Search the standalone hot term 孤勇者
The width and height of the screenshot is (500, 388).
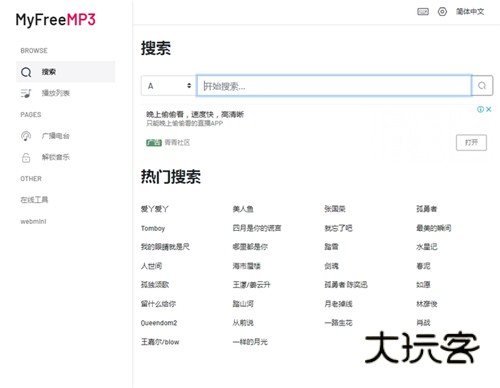(x=427, y=209)
